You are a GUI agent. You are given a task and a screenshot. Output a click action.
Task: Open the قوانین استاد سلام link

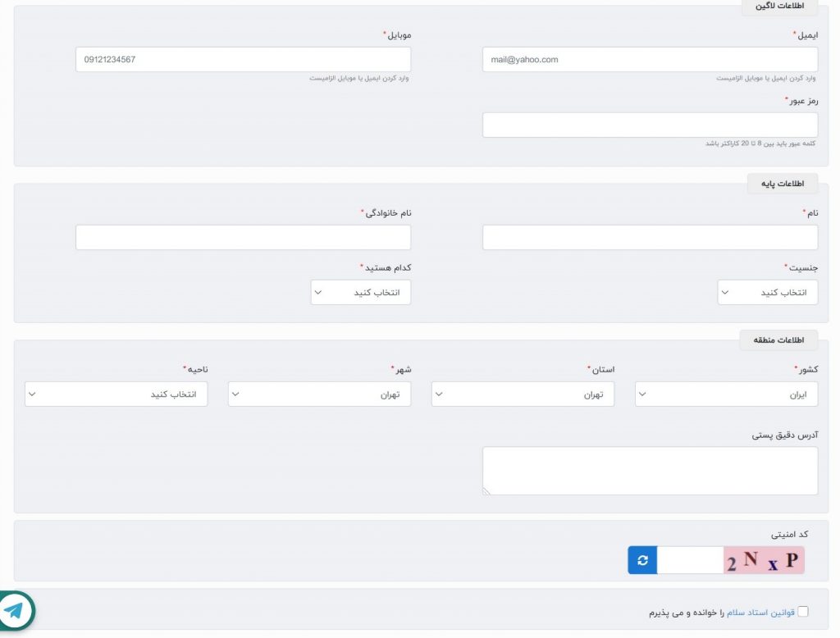[x=760, y=612]
